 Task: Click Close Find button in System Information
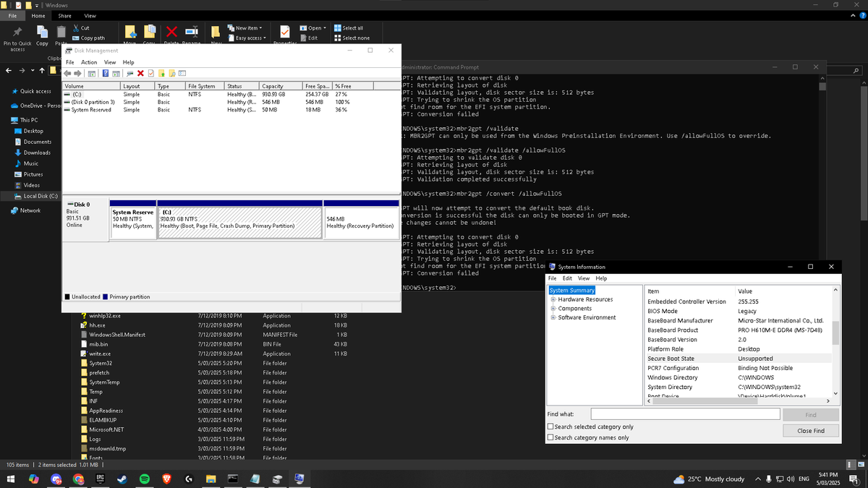coord(811,430)
